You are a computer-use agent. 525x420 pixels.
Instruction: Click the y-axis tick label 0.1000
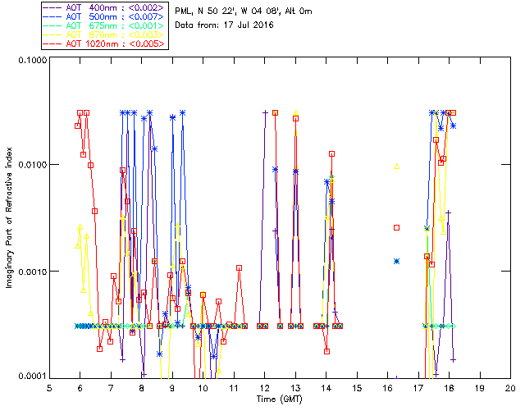point(33,60)
